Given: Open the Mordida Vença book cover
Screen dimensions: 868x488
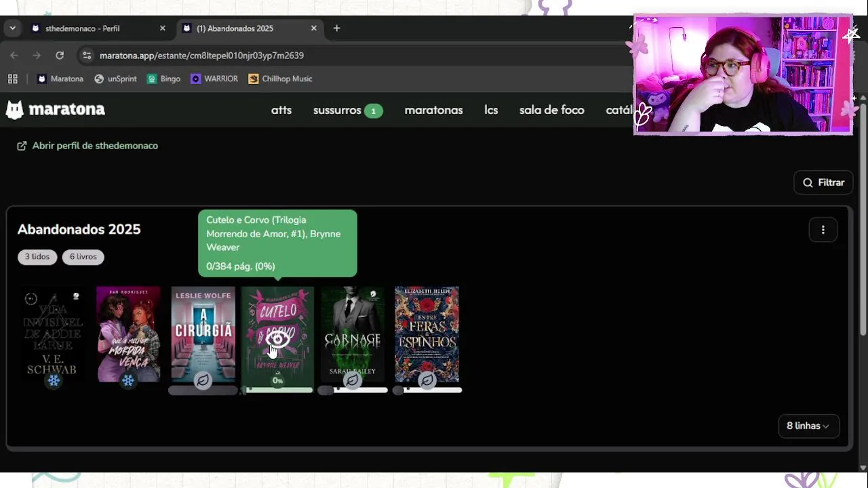Looking at the screenshot, I should (128, 335).
